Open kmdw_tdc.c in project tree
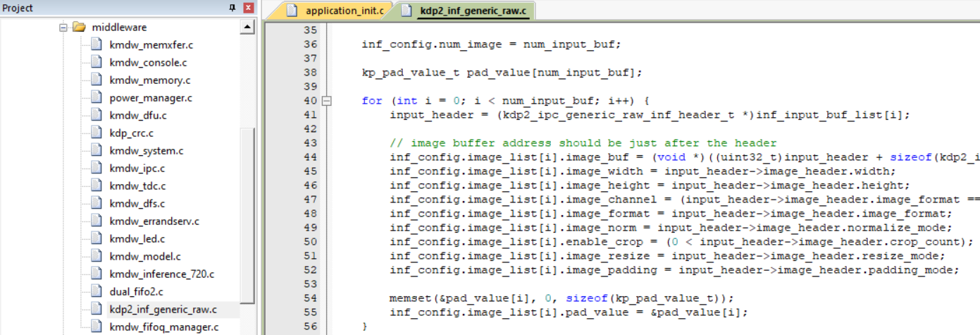The height and width of the screenshot is (335, 980). click(x=137, y=186)
